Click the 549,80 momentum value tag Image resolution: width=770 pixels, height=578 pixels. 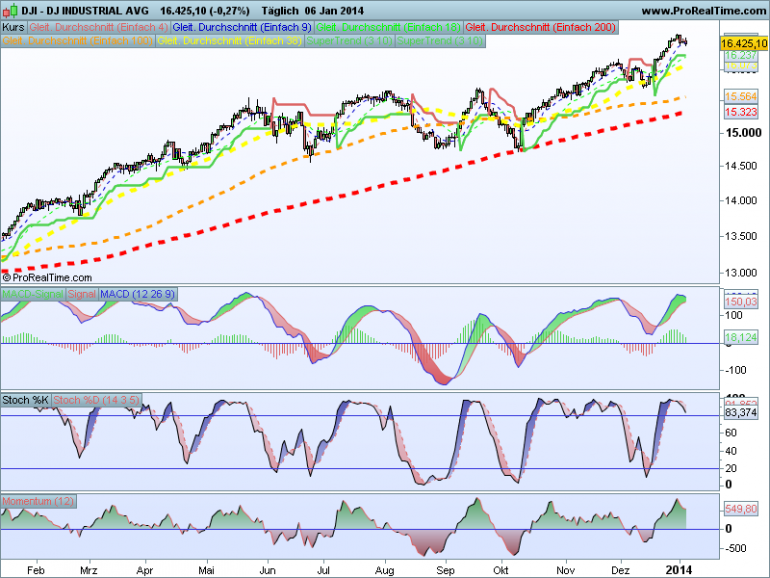(x=741, y=509)
